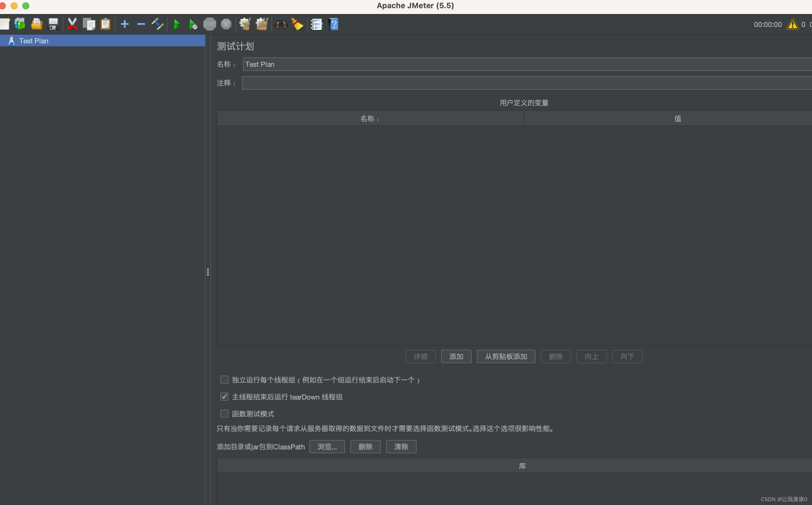Open the Help question mark icon
The height and width of the screenshot is (505, 812).
point(333,24)
